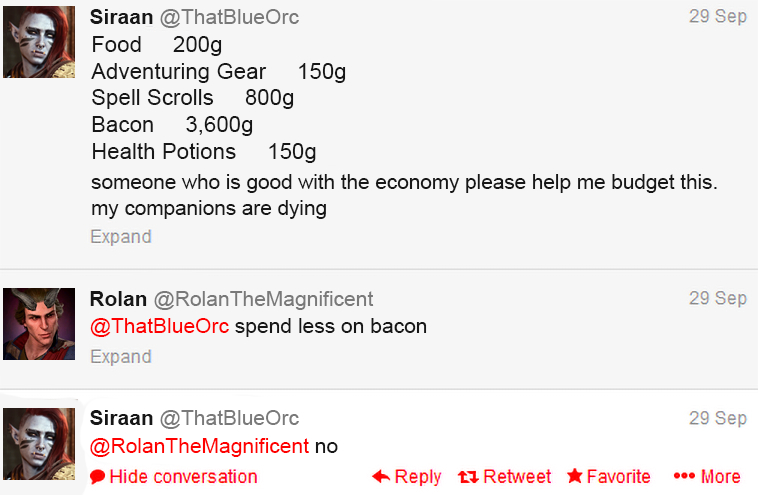This screenshot has height=495, width=758.
Task: Open the 29 Sep timestamp on the budget tweet
Action: [717, 17]
